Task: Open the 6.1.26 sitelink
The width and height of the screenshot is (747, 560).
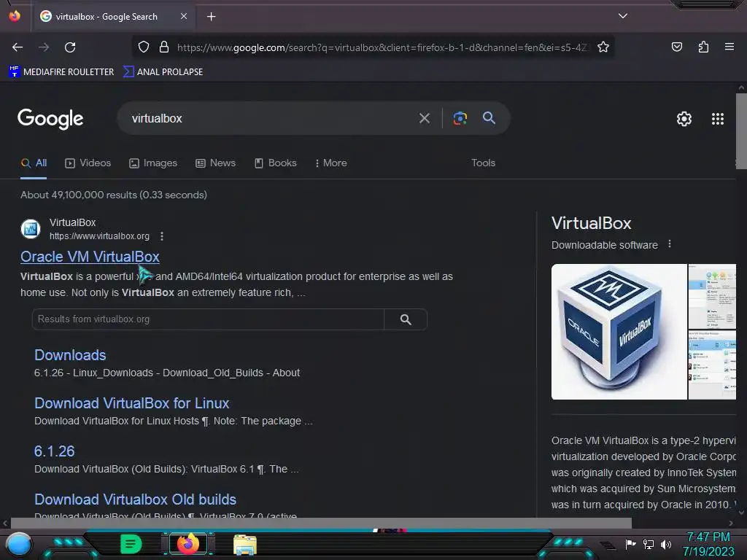Action: click(54, 451)
